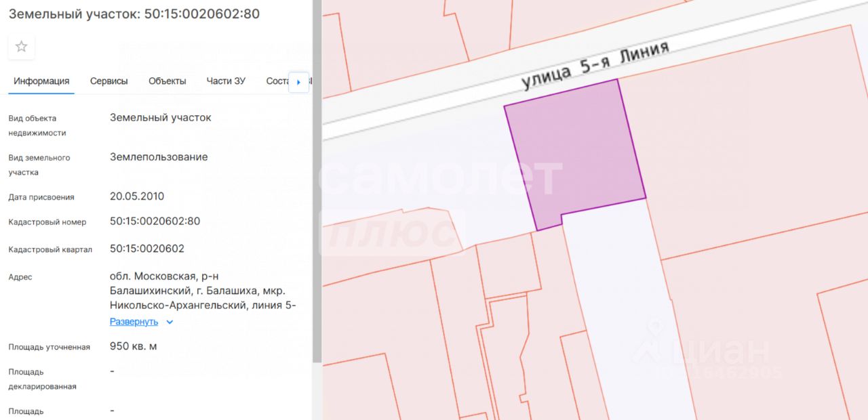Select the highlighted purple parcel on the map
The image size is (868, 420).
click(573, 152)
